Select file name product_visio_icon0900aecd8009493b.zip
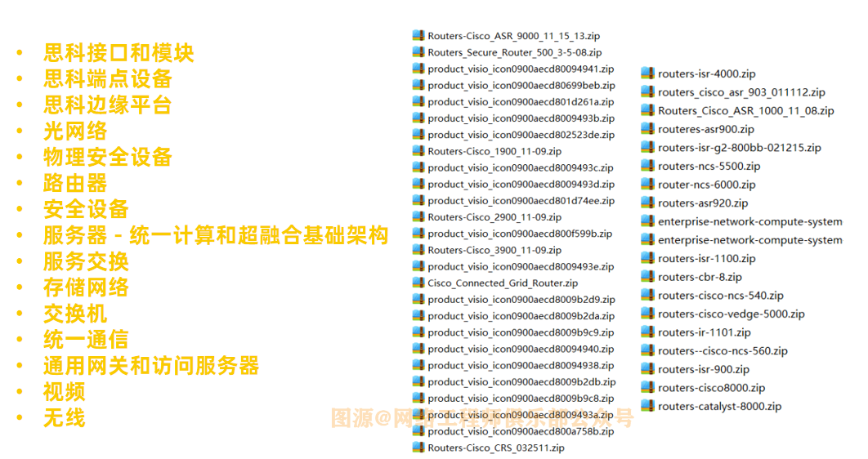 [521, 118]
